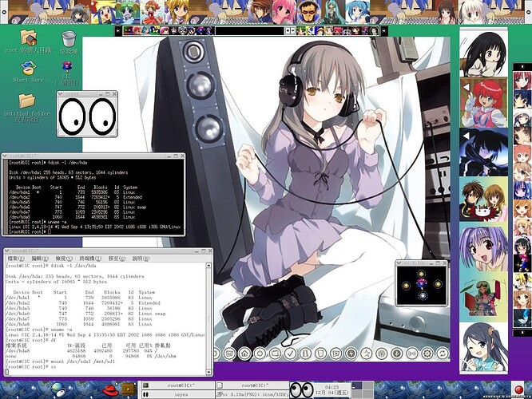Open the black terminal's window menu arrow
The height and width of the screenshot is (399, 532).
tap(5, 156)
